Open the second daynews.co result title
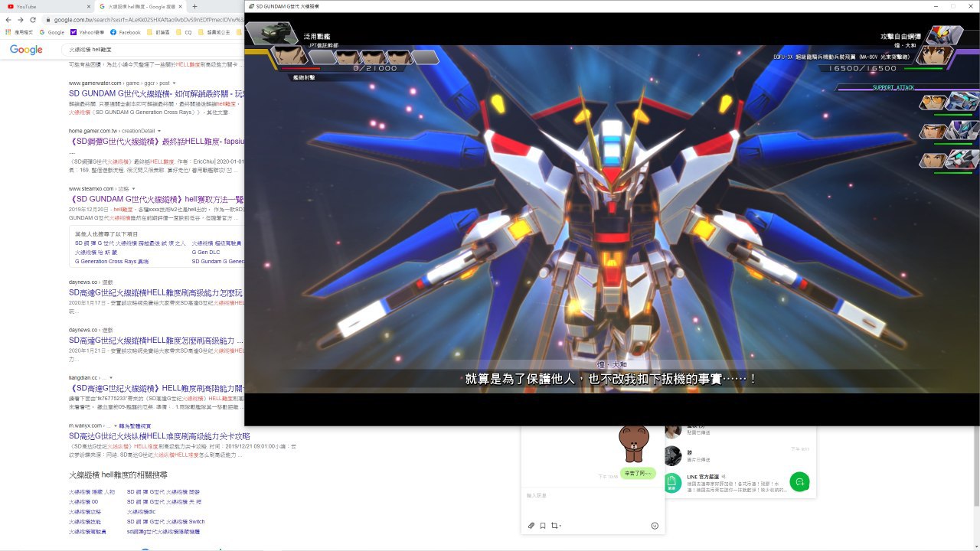 click(x=156, y=341)
